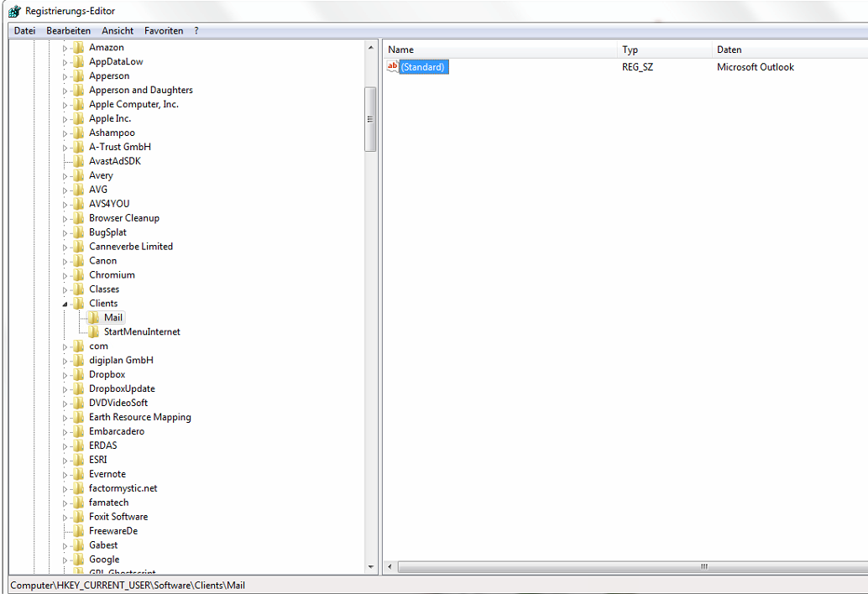Expand the Earth Resource Mapping key
The height and width of the screenshot is (594, 868).
tap(65, 418)
